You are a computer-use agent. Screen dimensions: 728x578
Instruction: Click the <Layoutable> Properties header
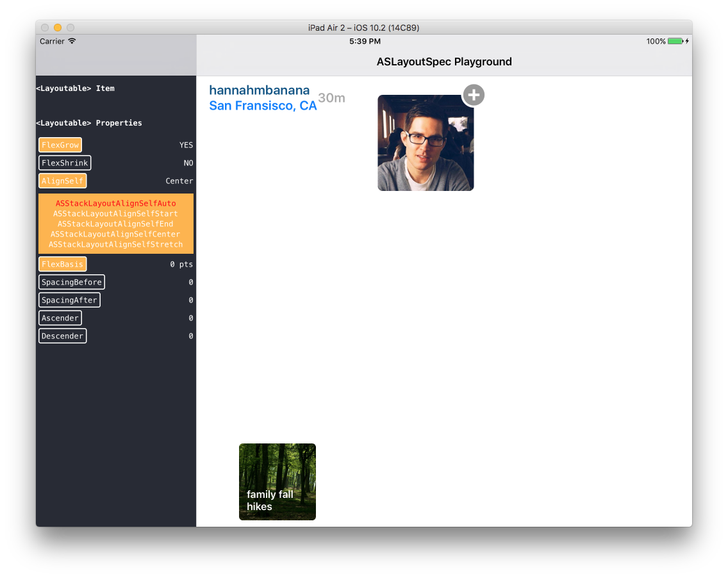[89, 123]
